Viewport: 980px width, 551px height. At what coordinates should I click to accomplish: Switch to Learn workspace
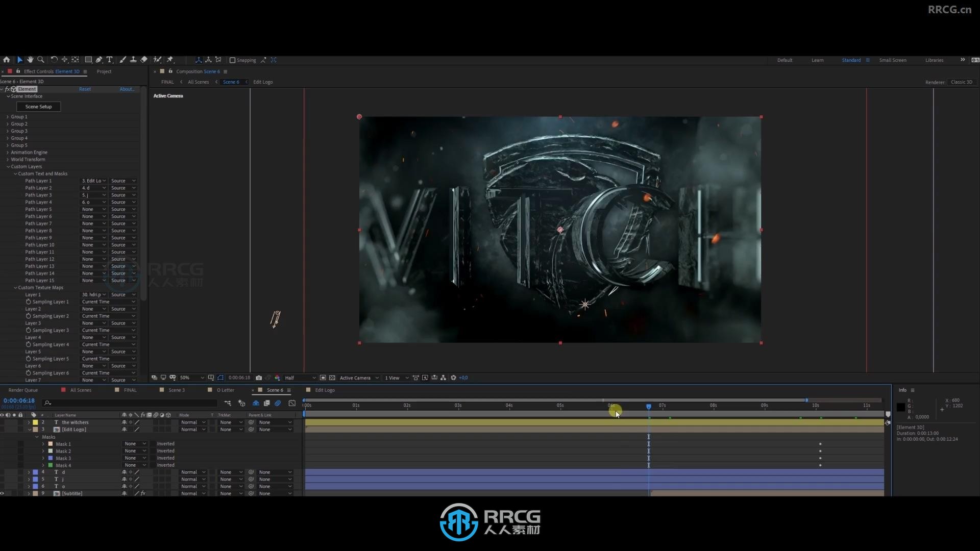817,60
